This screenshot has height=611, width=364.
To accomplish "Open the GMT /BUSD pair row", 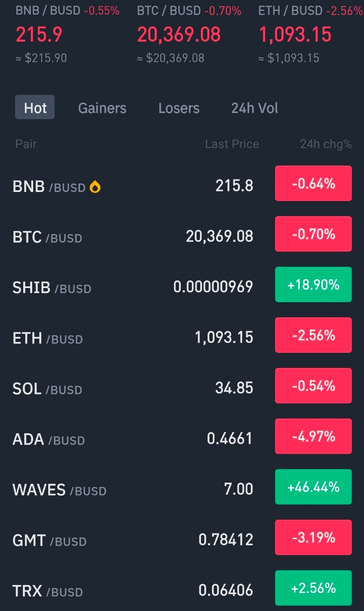I will [182, 540].
